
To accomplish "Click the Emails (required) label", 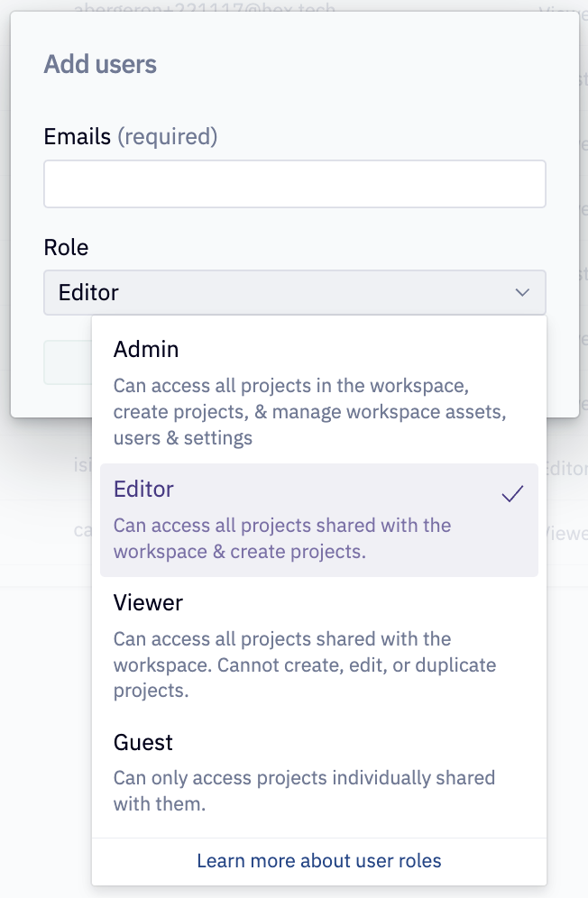I will point(131,137).
